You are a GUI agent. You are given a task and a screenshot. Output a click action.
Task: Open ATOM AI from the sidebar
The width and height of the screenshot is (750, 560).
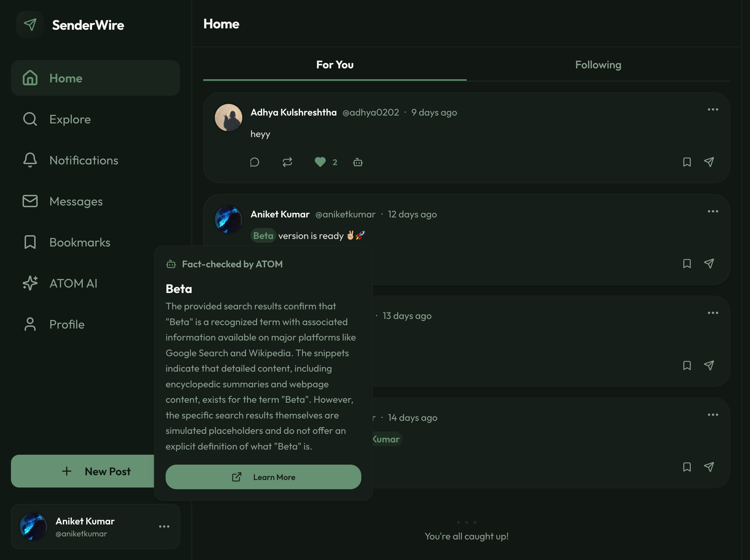74,283
